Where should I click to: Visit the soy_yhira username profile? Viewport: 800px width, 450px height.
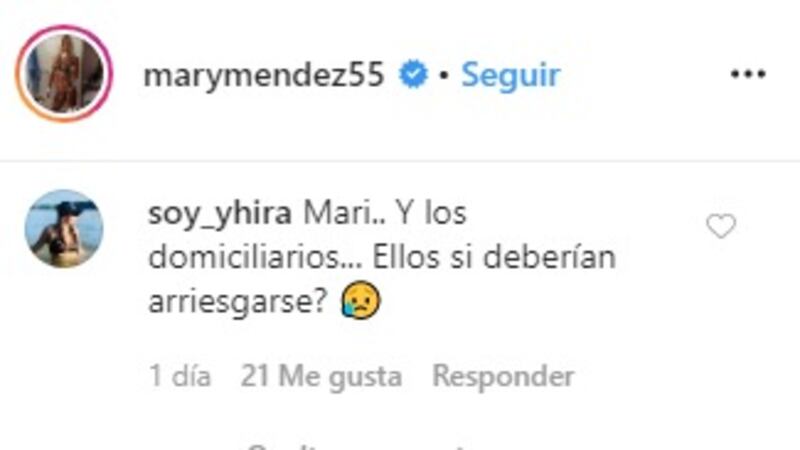point(220,214)
